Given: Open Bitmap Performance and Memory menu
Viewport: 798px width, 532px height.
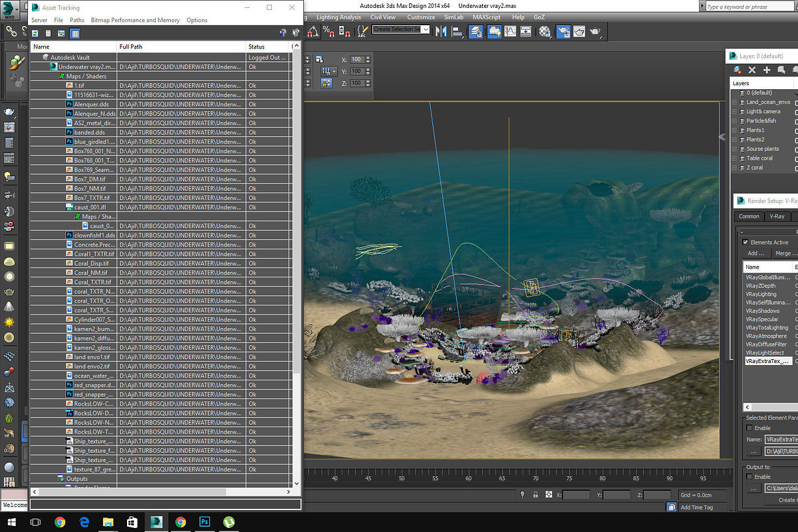Looking at the screenshot, I should coord(135,20).
